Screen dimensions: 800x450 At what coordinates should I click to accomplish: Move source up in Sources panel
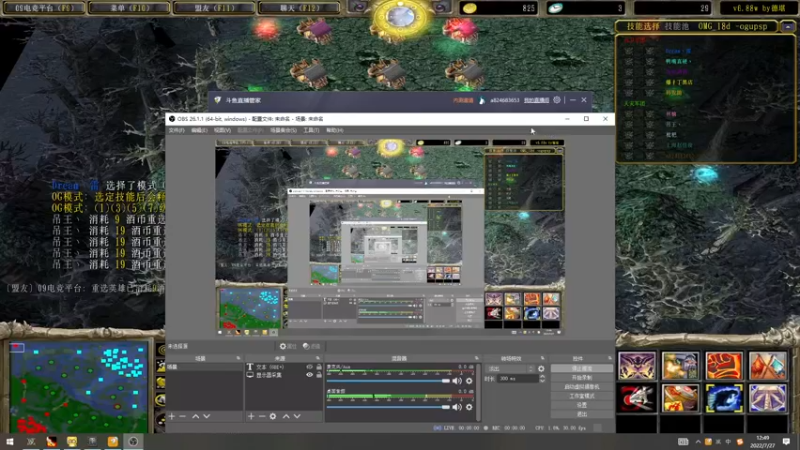coord(286,416)
